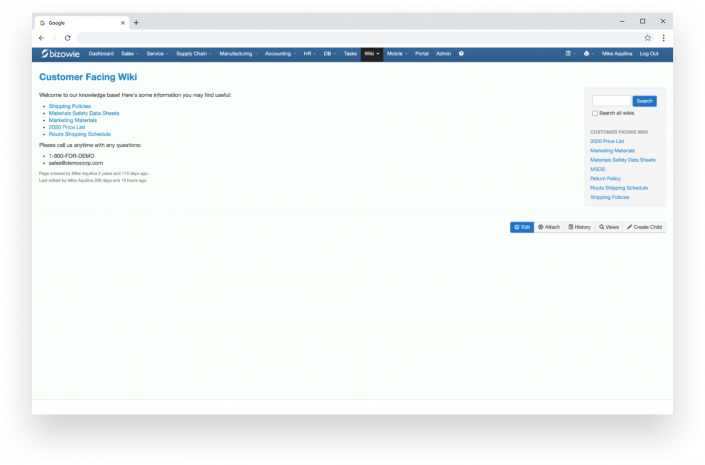Expand the Sales dropdown menu

click(x=129, y=54)
